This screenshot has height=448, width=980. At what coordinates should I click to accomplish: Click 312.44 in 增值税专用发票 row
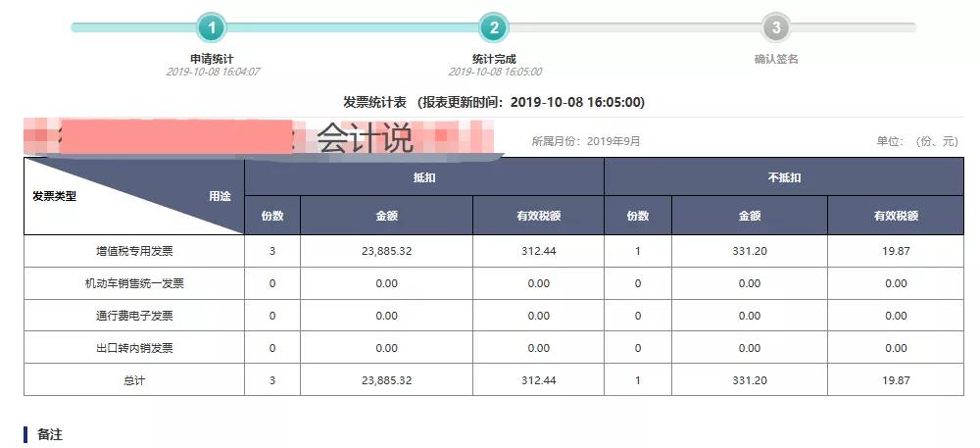[539, 251]
